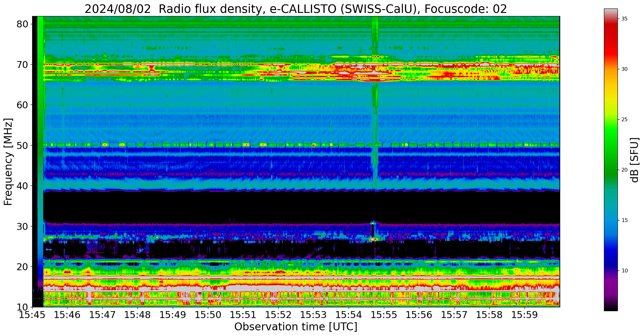Screen dimensions: 644x336
Task: Click the 50 MHz frequency tick label
Action: pos(23,145)
